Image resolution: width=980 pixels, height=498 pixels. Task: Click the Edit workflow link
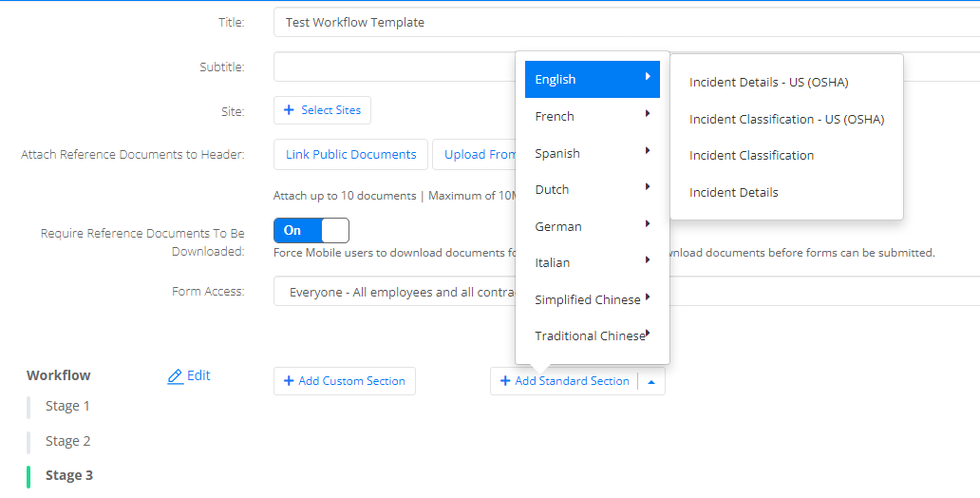189,375
